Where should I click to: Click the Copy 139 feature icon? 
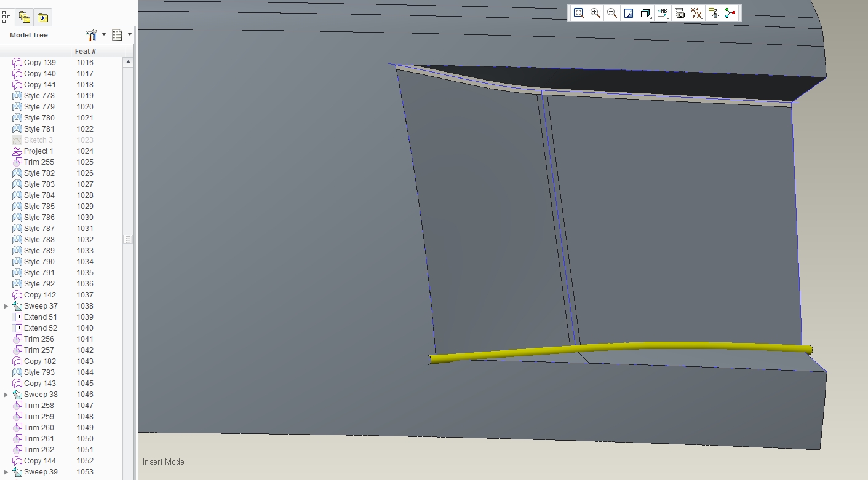[x=17, y=63]
